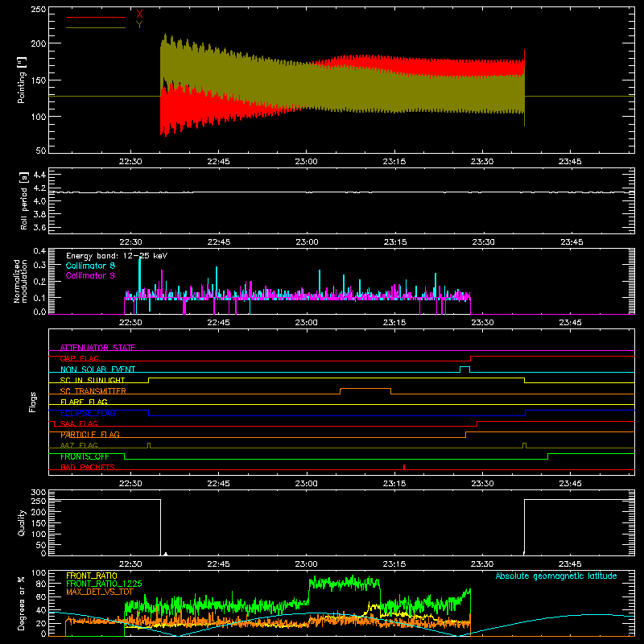
Task: Click the 4.4 tick on Roll period axis
Action: (x=39, y=175)
